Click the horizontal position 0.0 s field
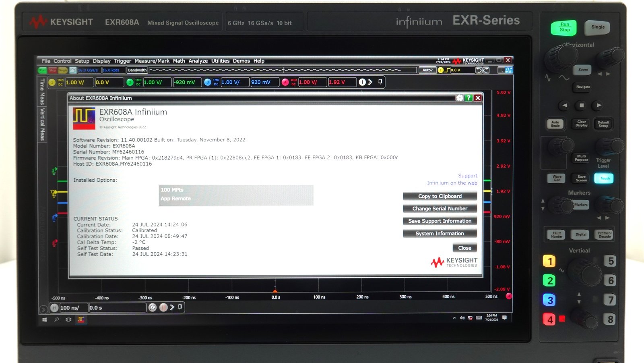This screenshot has height=363, width=644. click(x=117, y=308)
